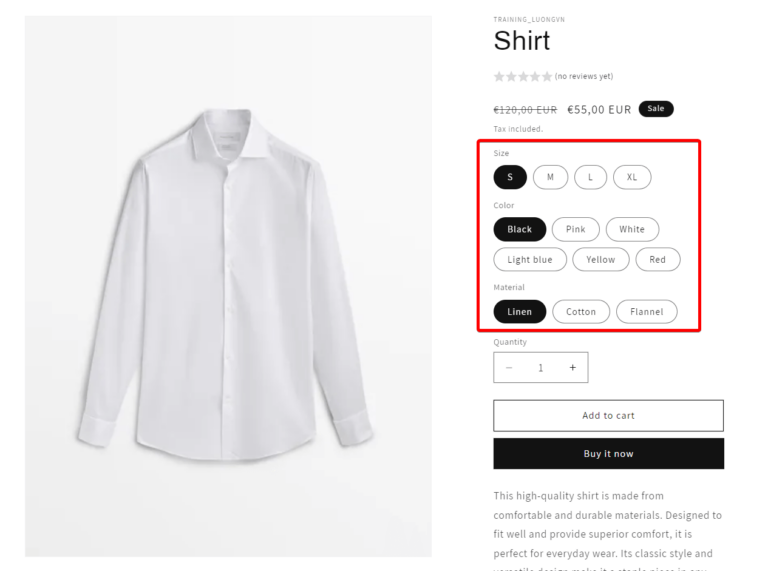This screenshot has width=768, height=571.
Task: Choose size XL
Action: 632,177
